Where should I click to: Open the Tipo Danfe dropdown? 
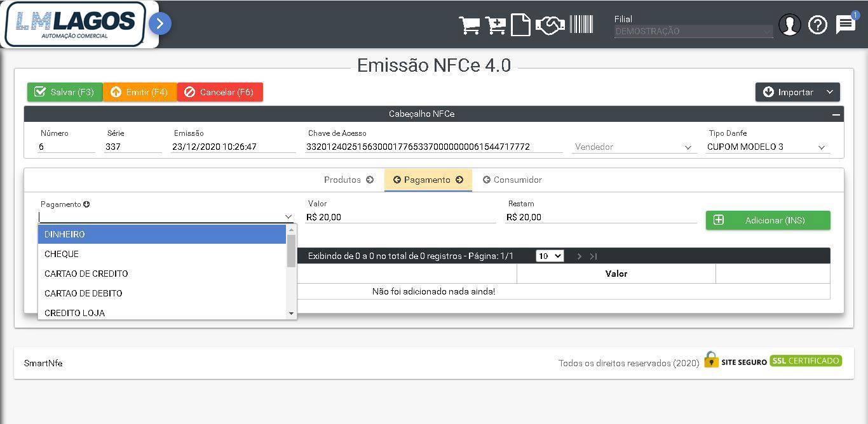[768, 147]
